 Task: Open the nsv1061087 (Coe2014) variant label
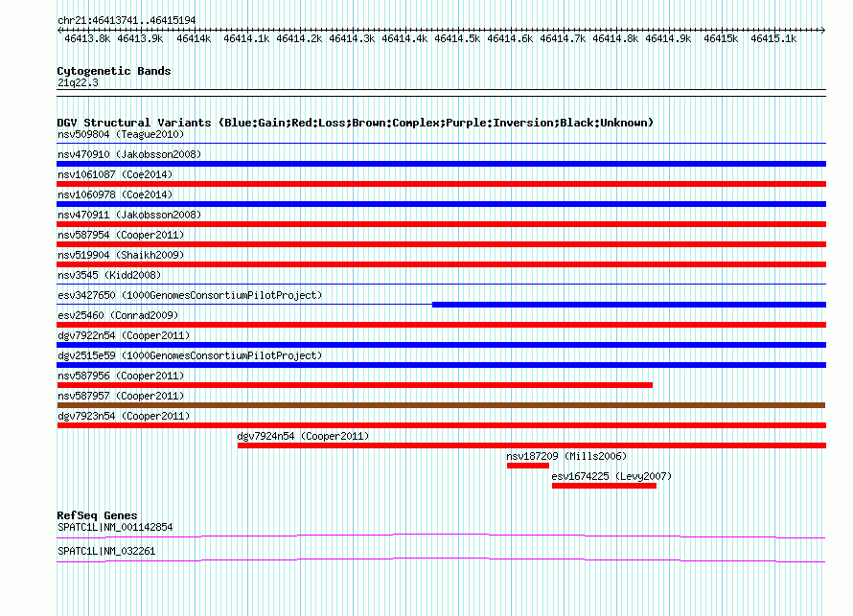[x=115, y=174]
